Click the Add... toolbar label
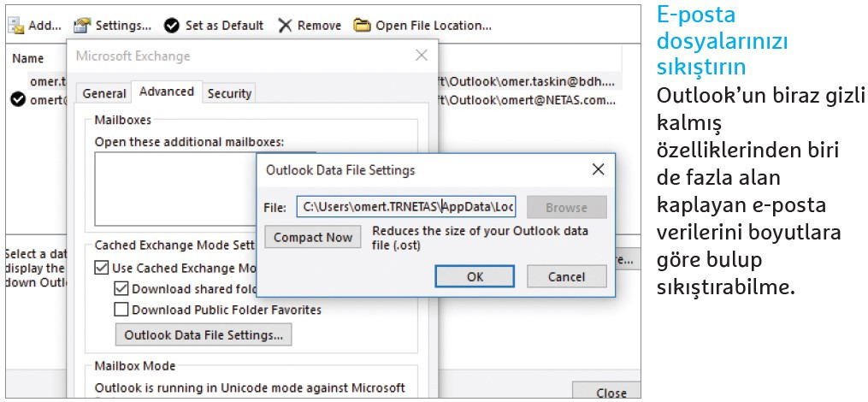The image size is (868, 402). (44, 26)
